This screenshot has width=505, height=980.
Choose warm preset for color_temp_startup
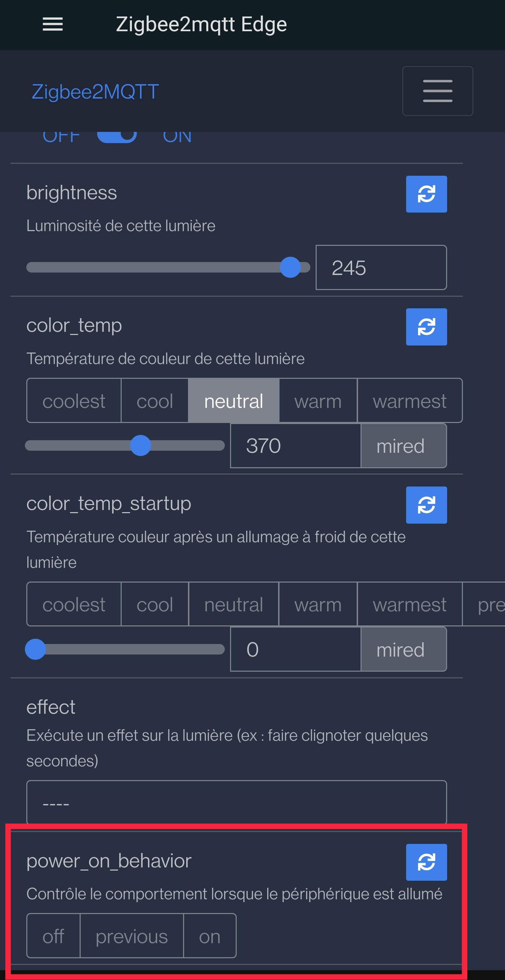[318, 604]
